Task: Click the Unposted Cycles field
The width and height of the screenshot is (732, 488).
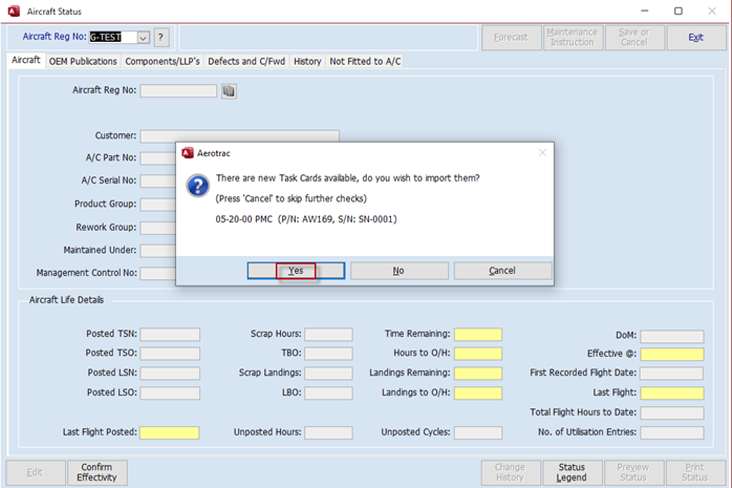Action: click(x=478, y=433)
